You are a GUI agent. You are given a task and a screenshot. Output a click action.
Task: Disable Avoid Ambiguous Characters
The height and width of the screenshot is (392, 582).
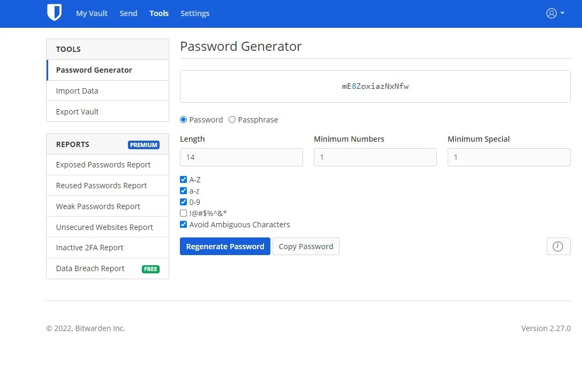click(183, 224)
